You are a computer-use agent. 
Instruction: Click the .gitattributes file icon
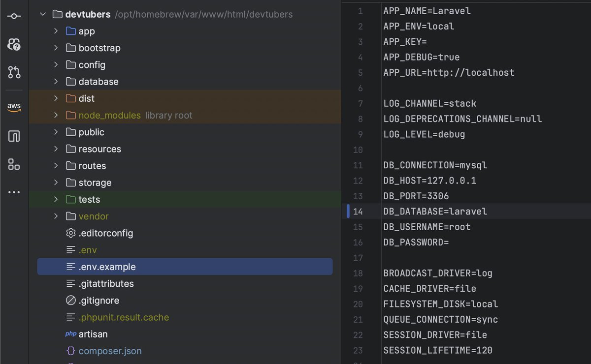71,283
